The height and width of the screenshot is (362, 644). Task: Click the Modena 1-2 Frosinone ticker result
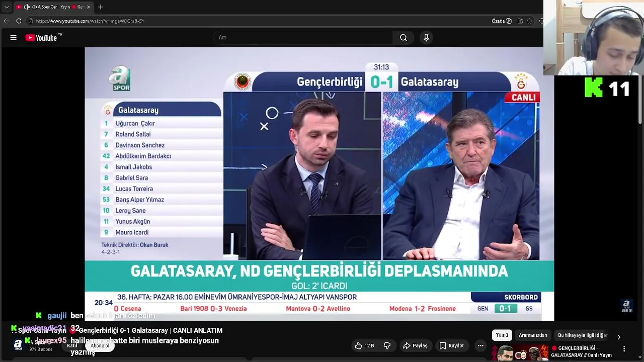423,309
